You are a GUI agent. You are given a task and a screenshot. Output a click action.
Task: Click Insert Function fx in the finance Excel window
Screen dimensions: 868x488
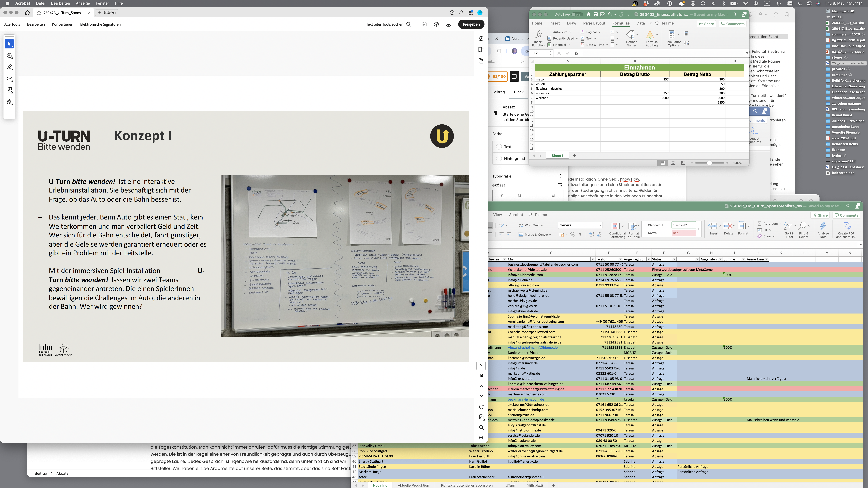click(x=538, y=38)
